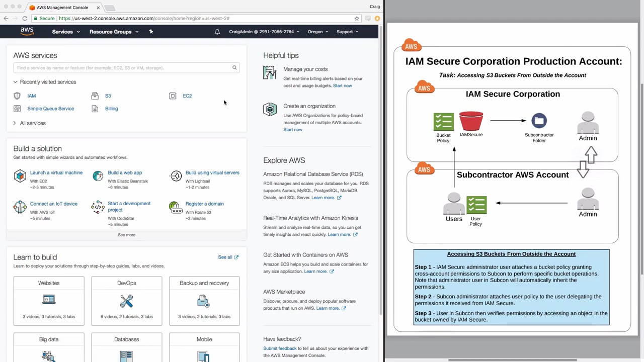Open the Simple Queue Service link
644x362 pixels.
(51, 109)
